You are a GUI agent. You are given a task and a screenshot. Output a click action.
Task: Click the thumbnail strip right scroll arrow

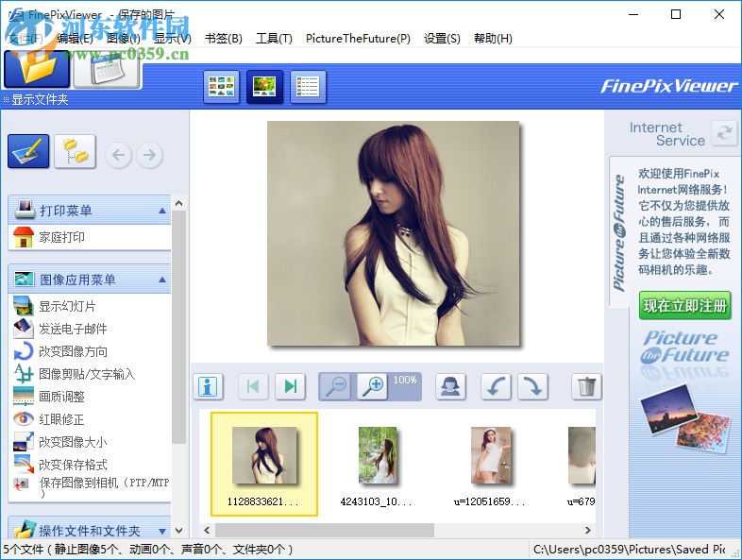588,530
